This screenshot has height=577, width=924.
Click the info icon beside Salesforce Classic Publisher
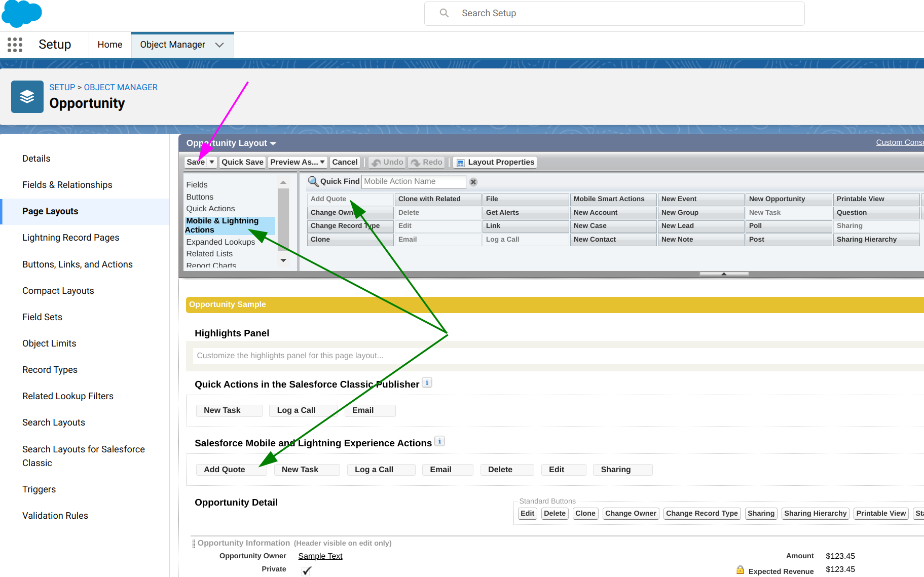pos(427,382)
